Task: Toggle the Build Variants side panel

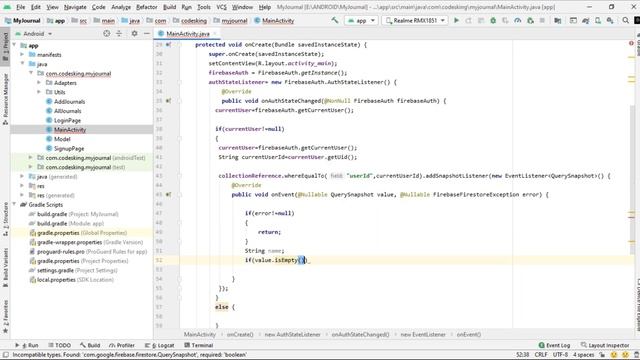Action: click(x=5, y=267)
